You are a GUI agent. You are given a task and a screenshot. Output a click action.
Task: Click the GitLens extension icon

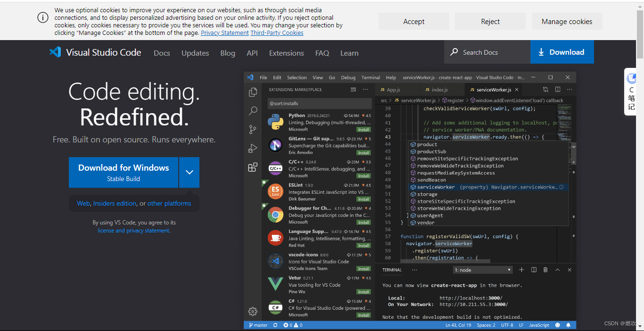point(275,146)
